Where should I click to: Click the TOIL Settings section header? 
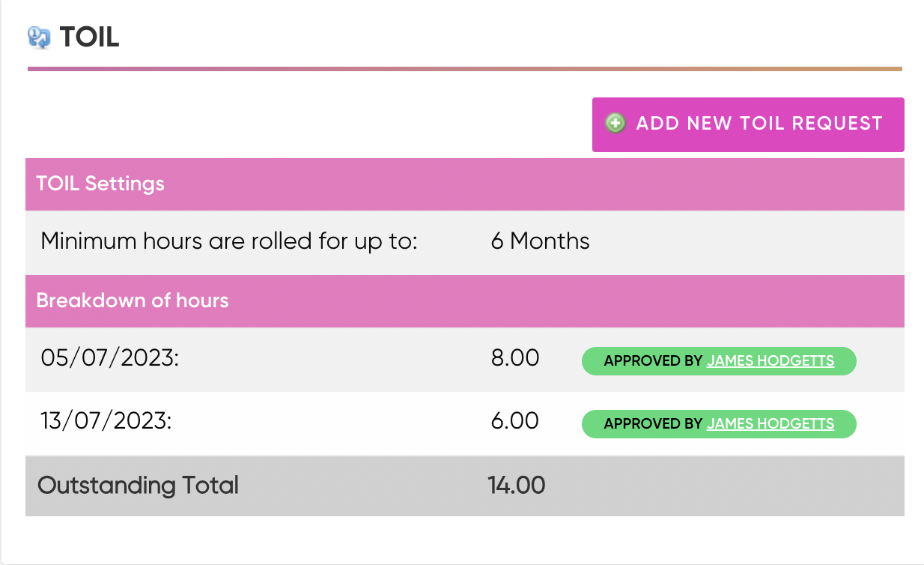pyautogui.click(x=100, y=183)
